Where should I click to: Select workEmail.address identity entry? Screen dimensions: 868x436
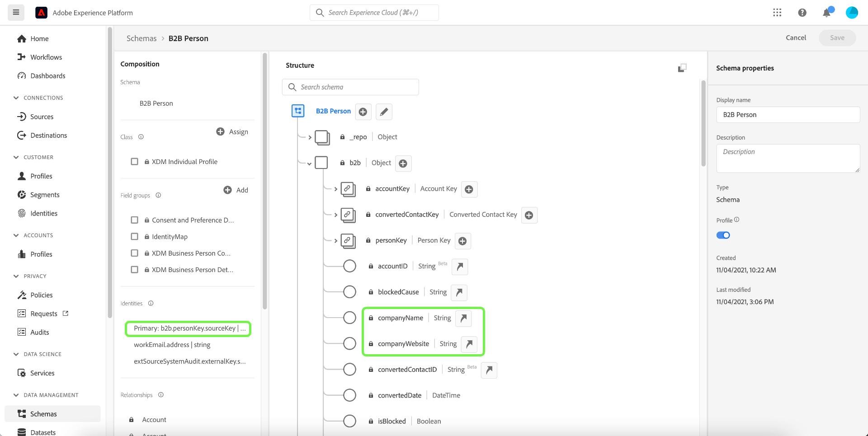coord(172,345)
